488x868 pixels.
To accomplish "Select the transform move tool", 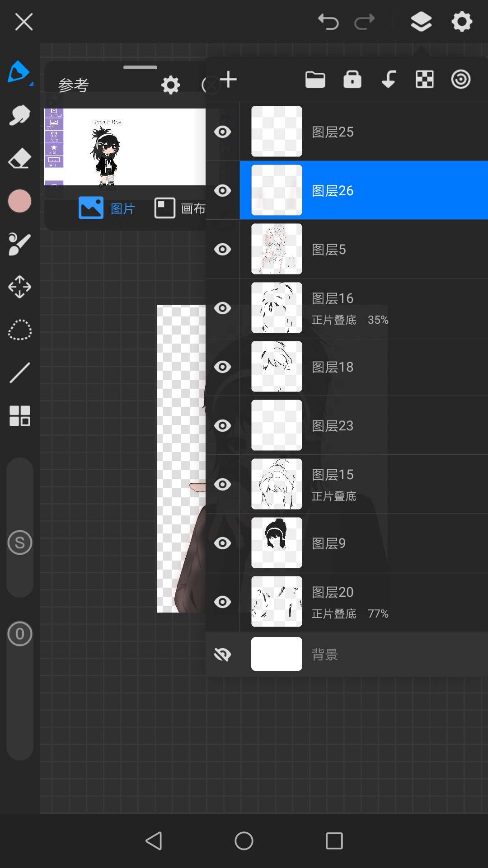I will pos(19,287).
